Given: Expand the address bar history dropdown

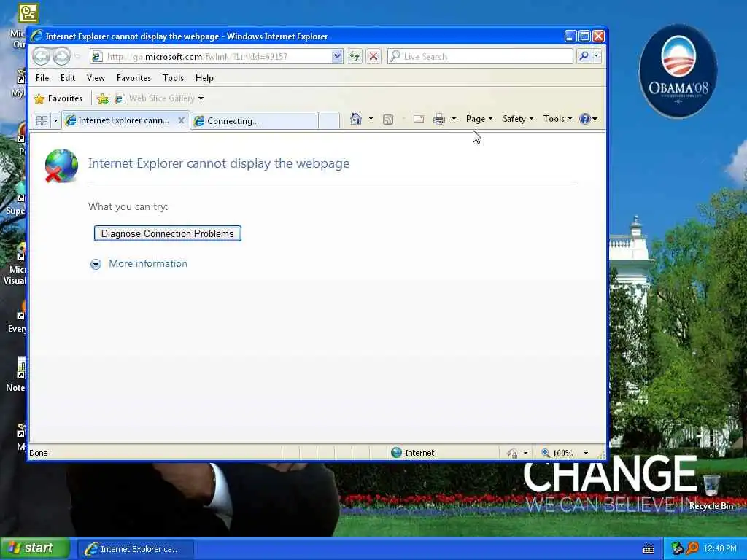Looking at the screenshot, I should [x=337, y=57].
